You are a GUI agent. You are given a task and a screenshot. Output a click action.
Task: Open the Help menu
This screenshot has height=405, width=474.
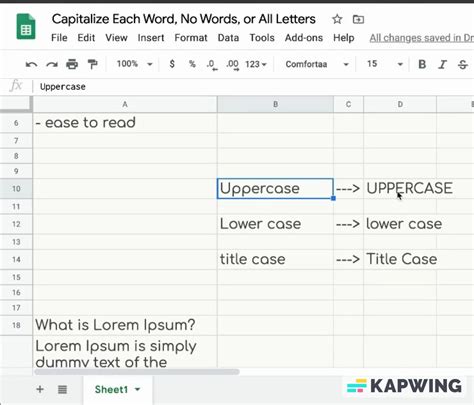pos(344,38)
